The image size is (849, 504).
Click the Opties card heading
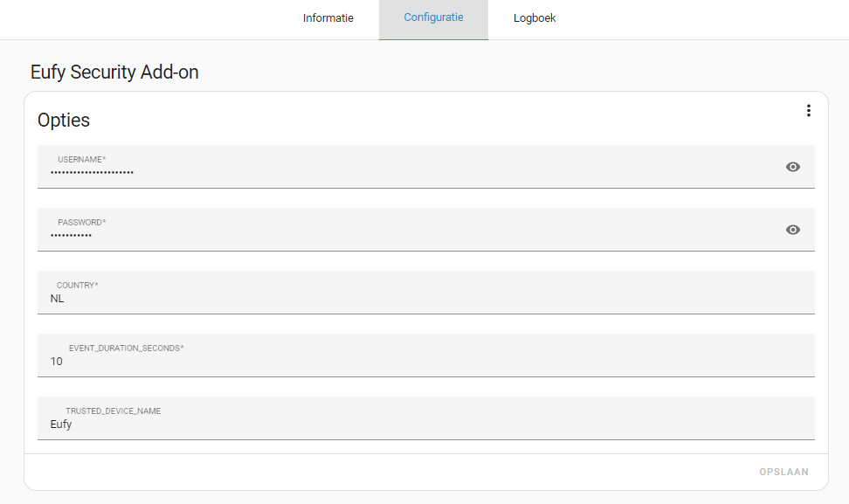63,120
